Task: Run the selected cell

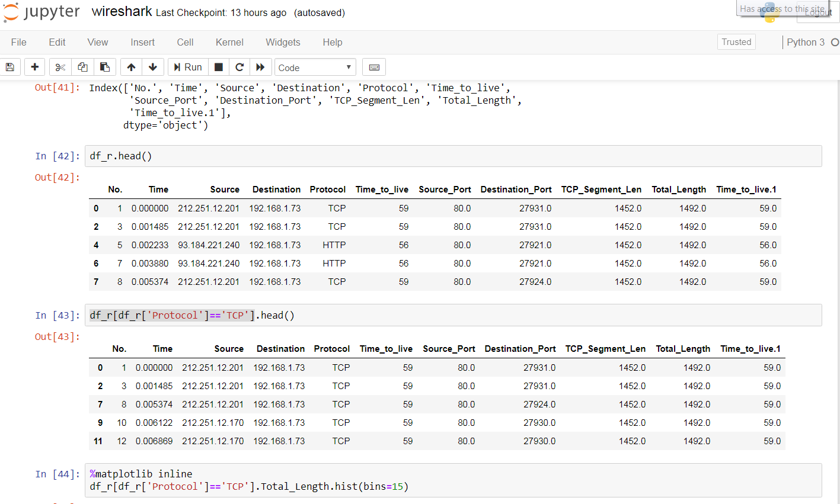Action: (x=187, y=67)
